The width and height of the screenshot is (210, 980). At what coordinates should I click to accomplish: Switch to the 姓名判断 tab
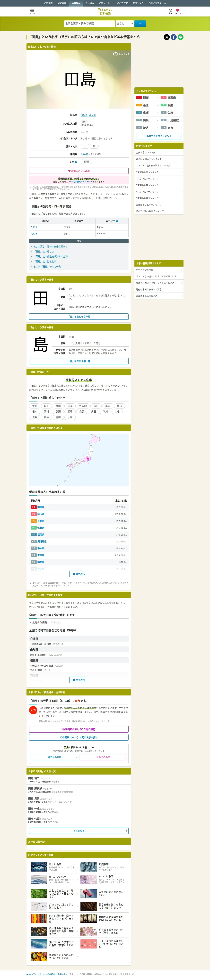pyautogui.click(x=62, y=3)
